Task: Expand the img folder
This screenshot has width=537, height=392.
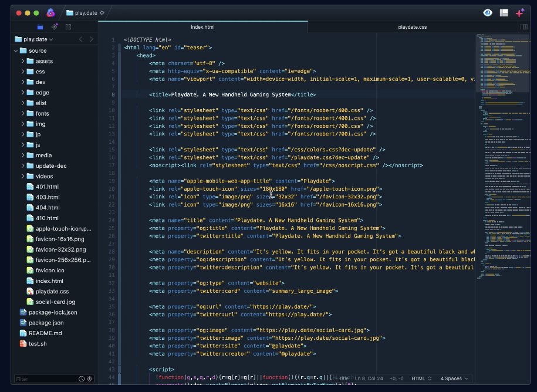Action: [x=23, y=124]
